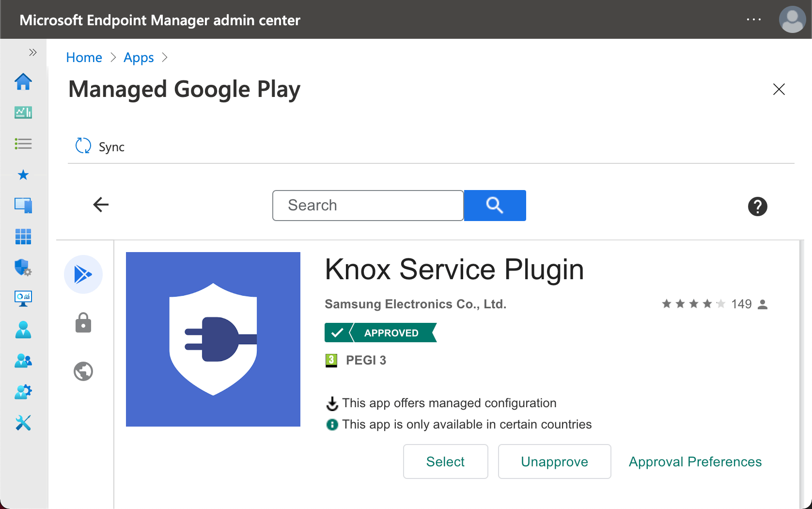Click the Sync button
The width and height of the screenshot is (812, 509).
[100, 146]
